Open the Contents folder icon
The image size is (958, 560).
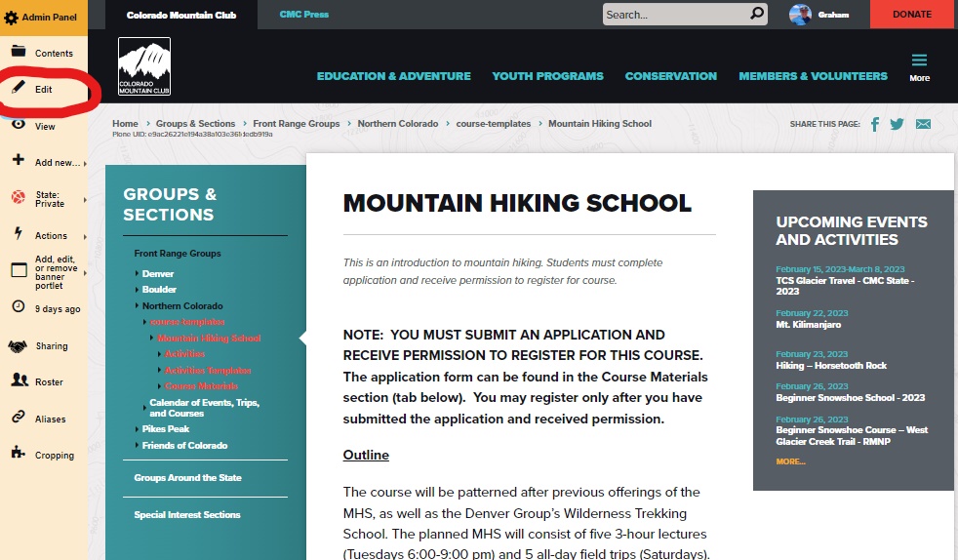pyautogui.click(x=19, y=51)
